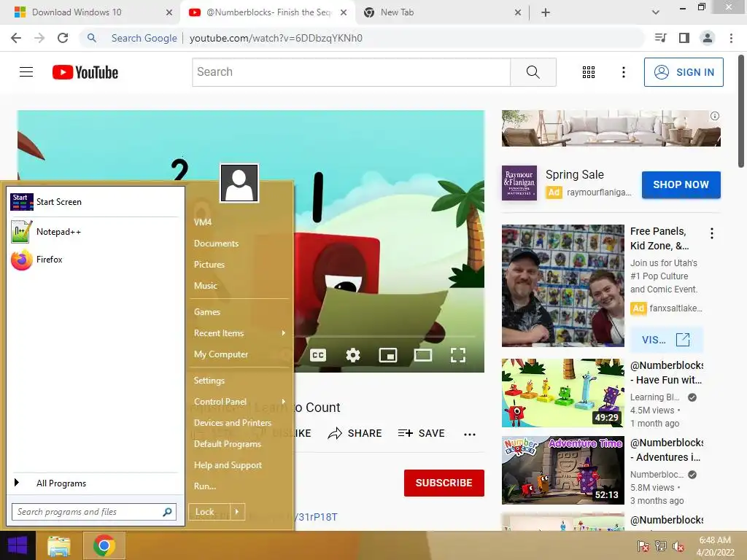This screenshot has height=560, width=747.
Task: Open YouTube settings three-dot menu
Action: [x=623, y=72]
